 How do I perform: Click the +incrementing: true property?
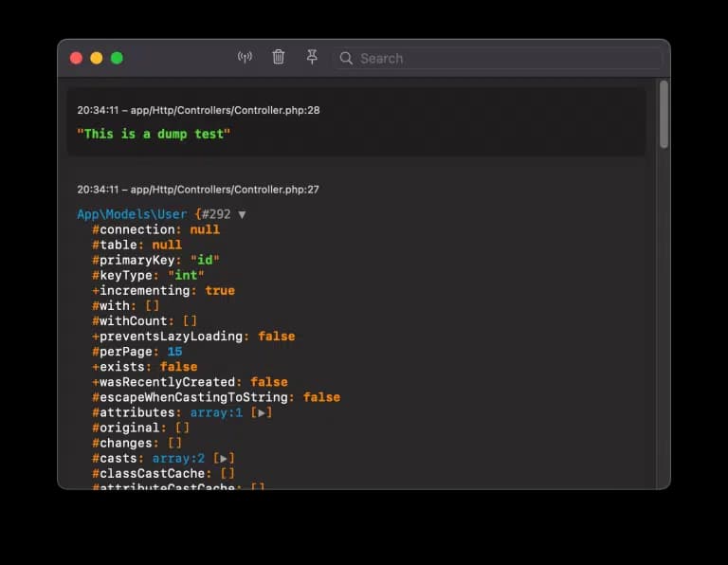(163, 291)
